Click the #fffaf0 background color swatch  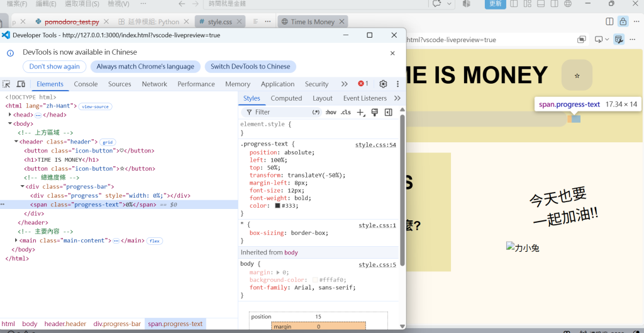(315, 280)
